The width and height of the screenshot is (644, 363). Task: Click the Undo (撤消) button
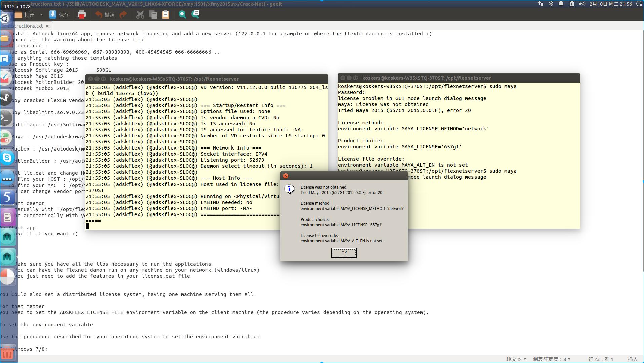pos(105,14)
